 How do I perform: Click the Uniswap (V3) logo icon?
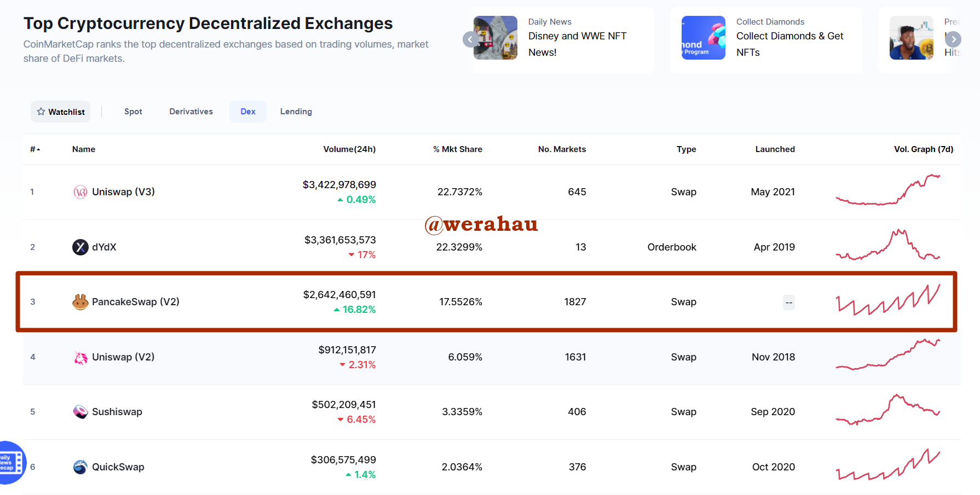click(80, 192)
